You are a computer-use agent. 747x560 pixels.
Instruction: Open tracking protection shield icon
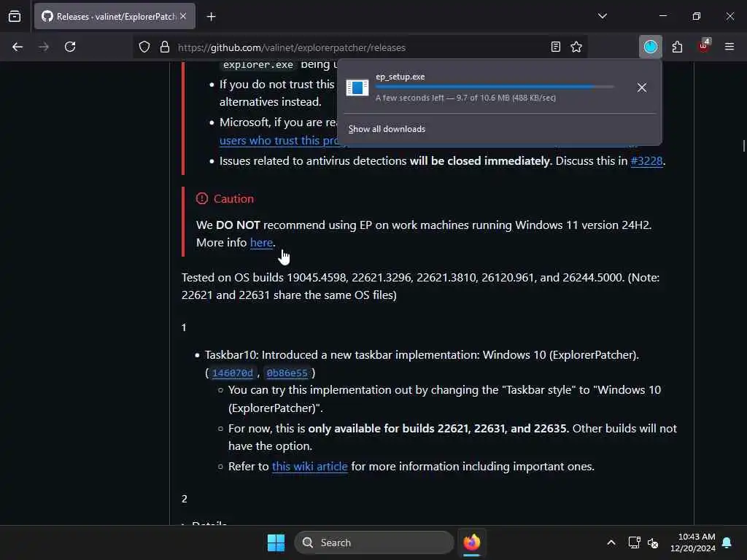pos(144,47)
